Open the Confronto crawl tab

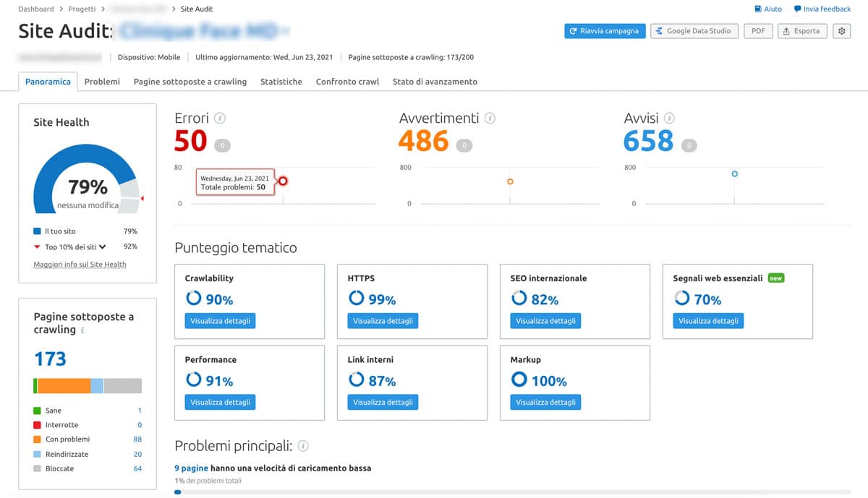click(347, 82)
